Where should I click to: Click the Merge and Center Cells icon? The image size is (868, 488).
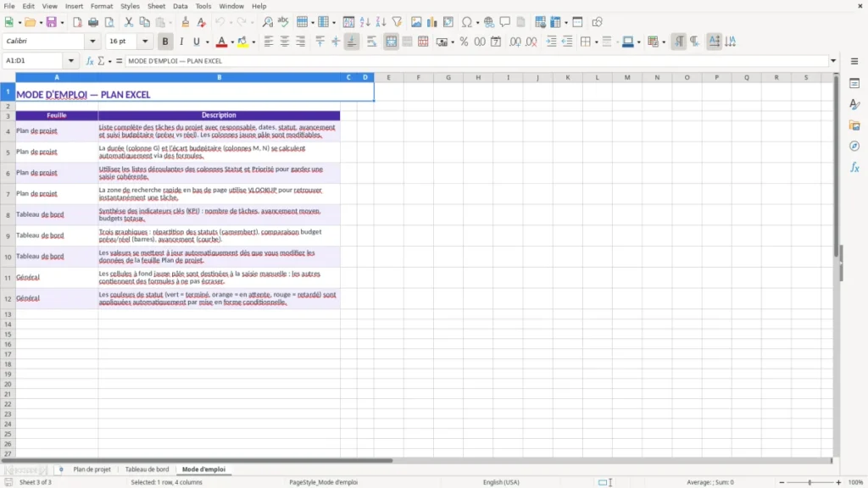[x=391, y=42]
